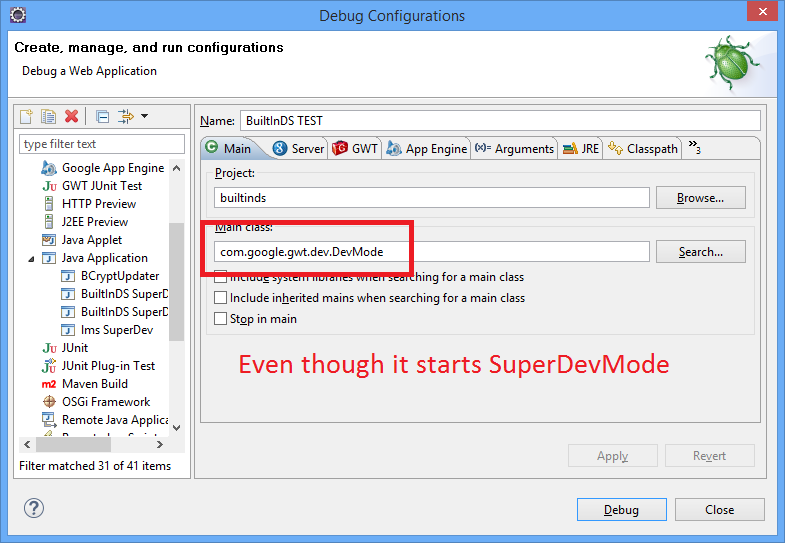Click Browse next to Project field
785x543 pixels.
tap(700, 198)
